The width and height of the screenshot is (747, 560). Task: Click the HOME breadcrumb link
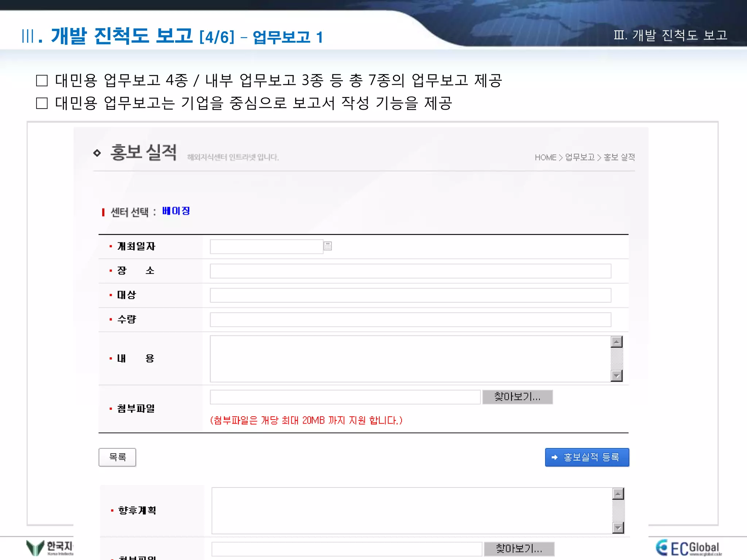[x=546, y=157]
